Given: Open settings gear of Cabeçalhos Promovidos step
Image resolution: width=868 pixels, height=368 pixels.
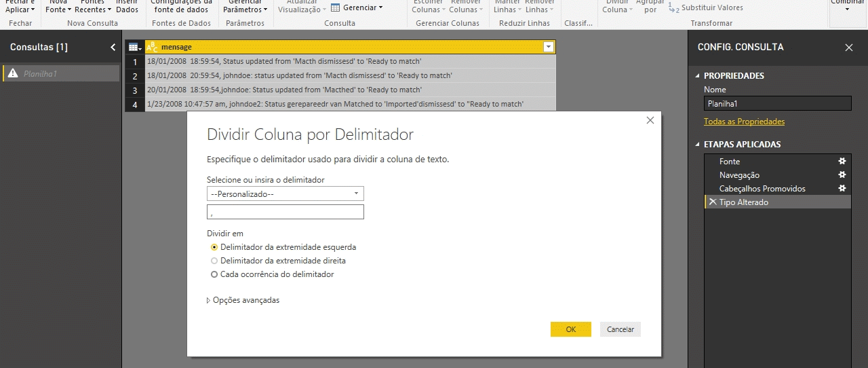Looking at the screenshot, I should pos(842,188).
